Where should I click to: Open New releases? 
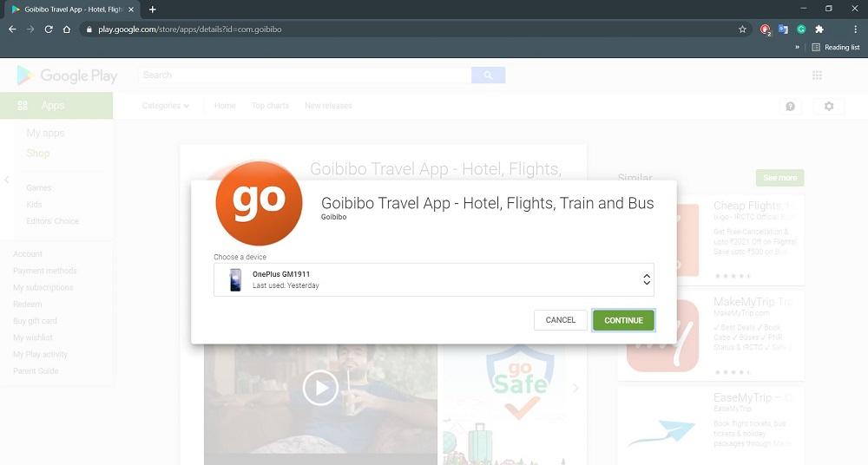[x=328, y=106]
